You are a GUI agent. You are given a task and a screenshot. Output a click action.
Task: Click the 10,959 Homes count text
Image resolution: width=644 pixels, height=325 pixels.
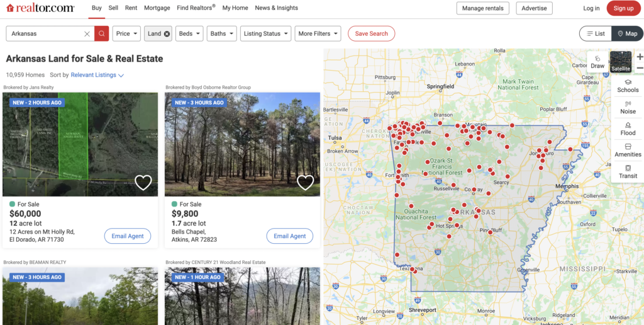pos(25,75)
